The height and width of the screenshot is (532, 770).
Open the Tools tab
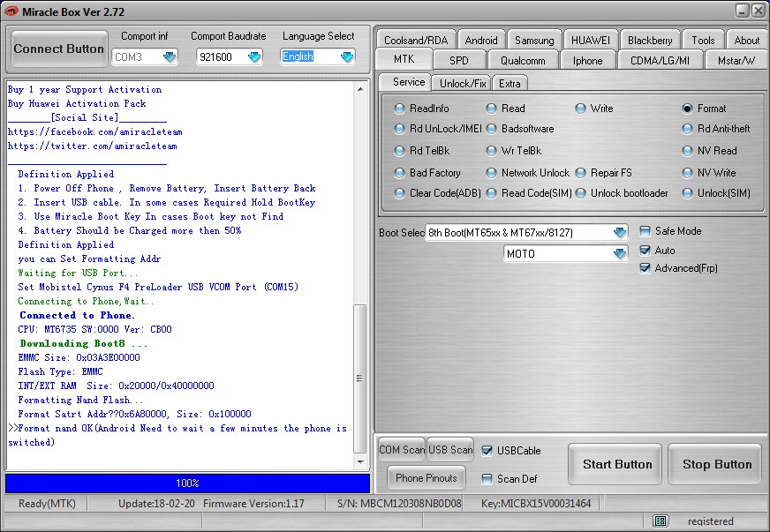703,41
